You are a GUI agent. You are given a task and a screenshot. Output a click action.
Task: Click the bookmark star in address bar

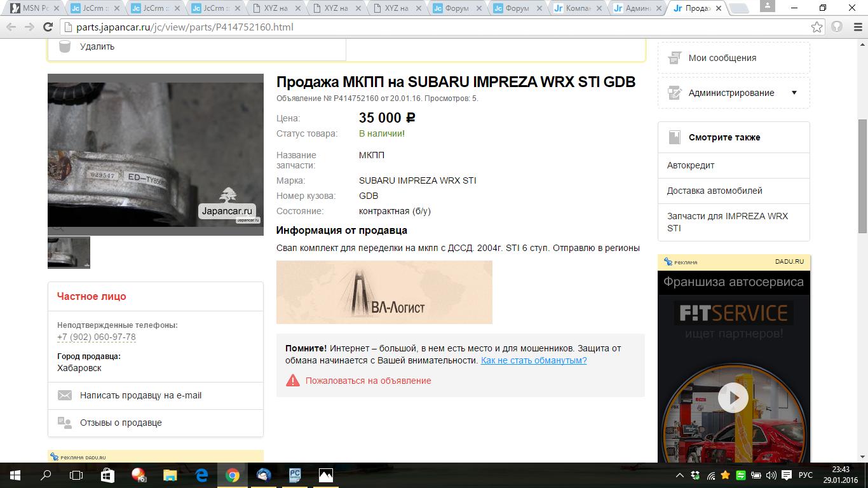[x=817, y=27]
